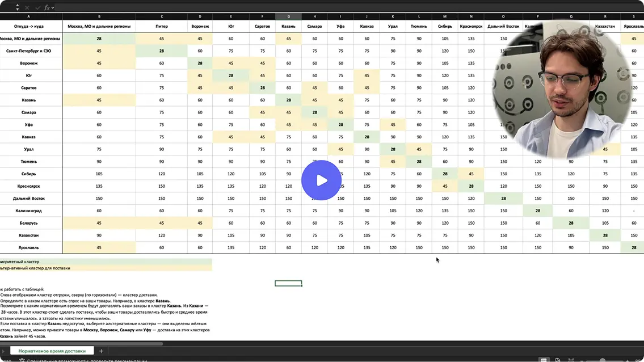The height and width of the screenshot is (362, 644).
Task: Add a new sheet with plus button
Action: (101, 351)
